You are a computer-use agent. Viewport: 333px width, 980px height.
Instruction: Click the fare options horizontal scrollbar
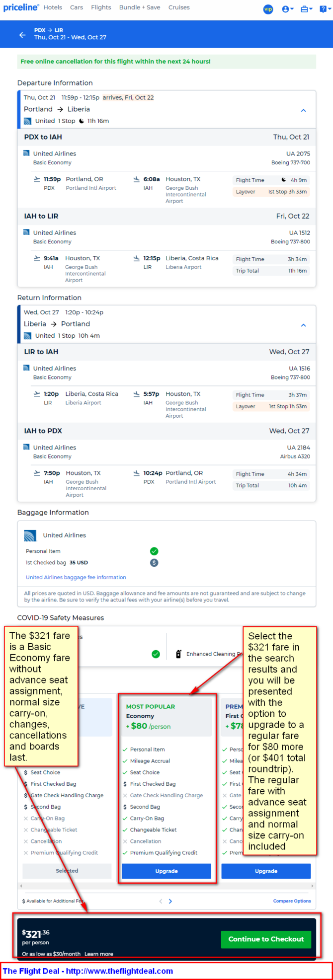(166, 886)
